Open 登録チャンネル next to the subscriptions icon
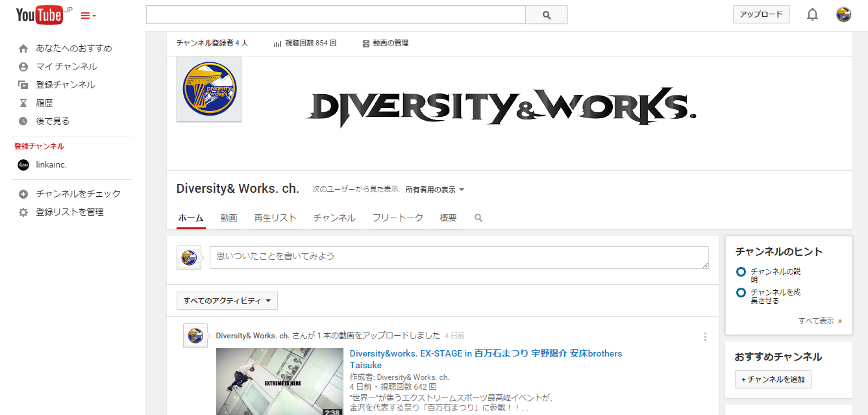The height and width of the screenshot is (415, 868). (65, 85)
